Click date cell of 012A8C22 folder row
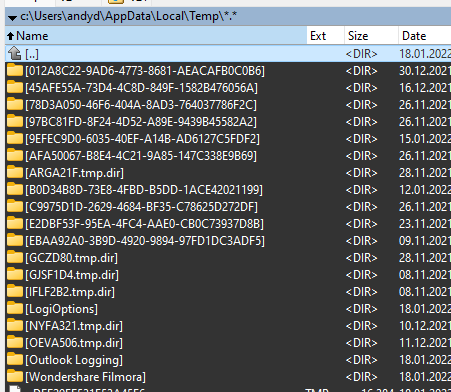Viewport: 451px width, 392px height. coord(425,71)
